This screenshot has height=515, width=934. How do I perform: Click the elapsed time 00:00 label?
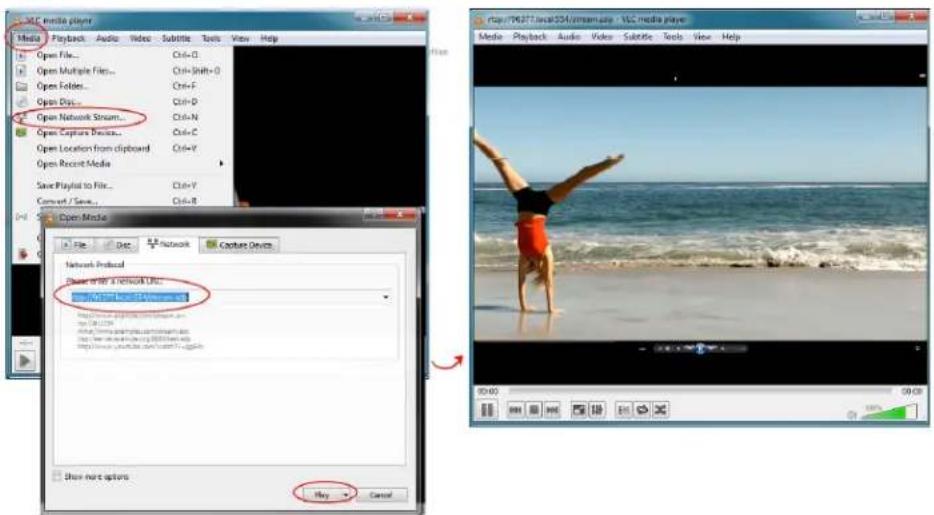pos(488,391)
